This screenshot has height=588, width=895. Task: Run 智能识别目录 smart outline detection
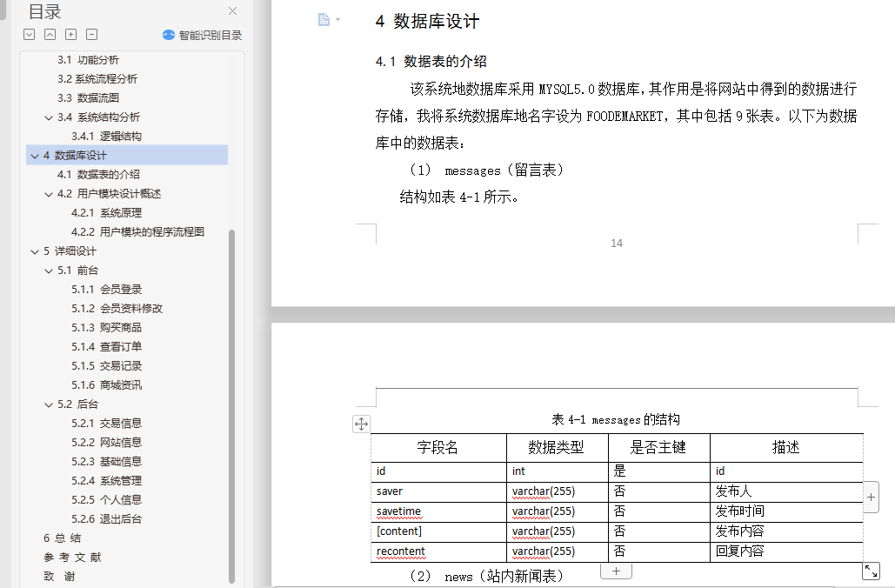point(202,35)
